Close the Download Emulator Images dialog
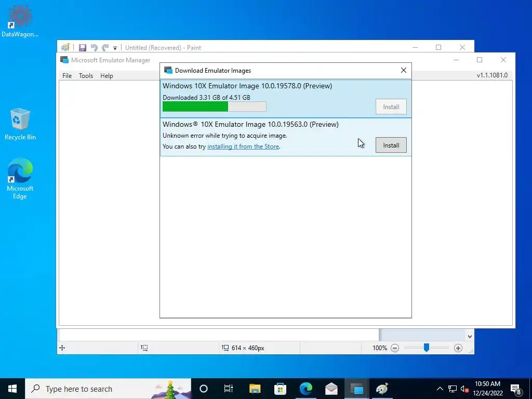This screenshot has height=399, width=532. click(403, 70)
